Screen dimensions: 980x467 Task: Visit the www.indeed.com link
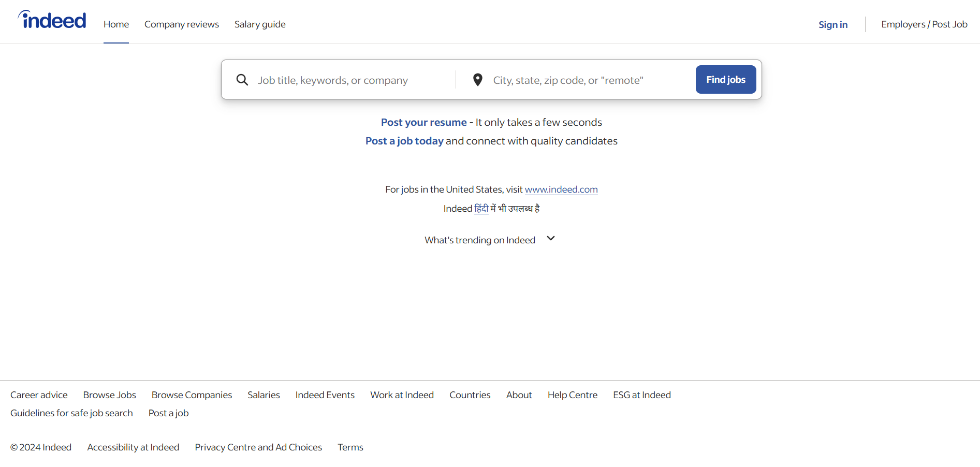coord(561,189)
